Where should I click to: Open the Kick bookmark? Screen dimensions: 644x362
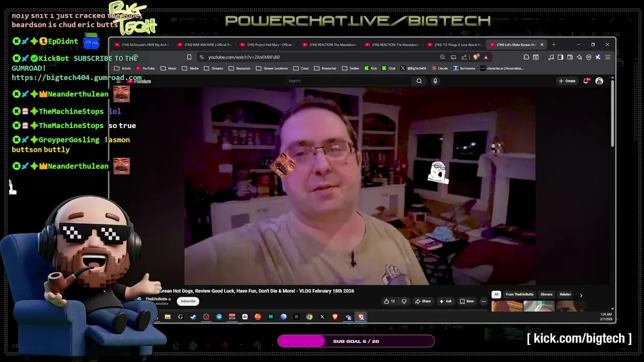370,68
